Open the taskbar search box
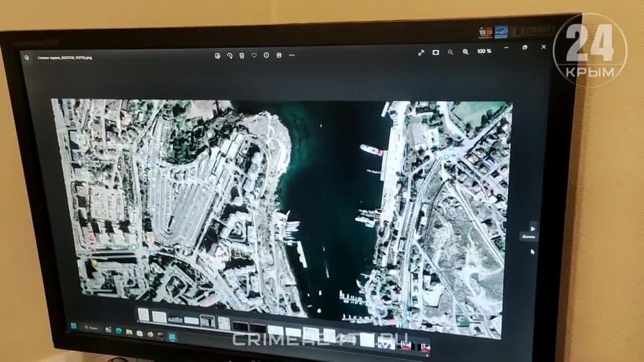The image size is (644, 362). pyautogui.click(x=91, y=327)
